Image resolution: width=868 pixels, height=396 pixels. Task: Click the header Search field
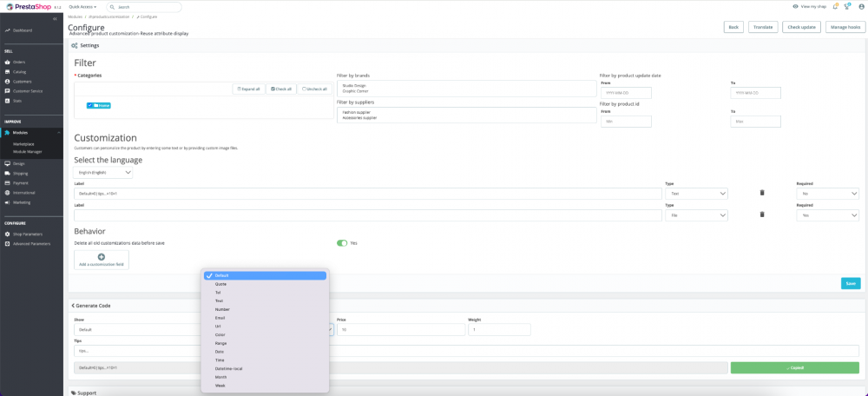pyautogui.click(x=144, y=7)
